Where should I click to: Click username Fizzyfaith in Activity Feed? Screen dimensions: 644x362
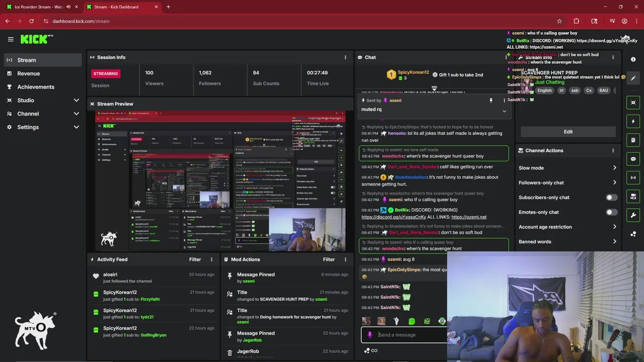(150, 299)
